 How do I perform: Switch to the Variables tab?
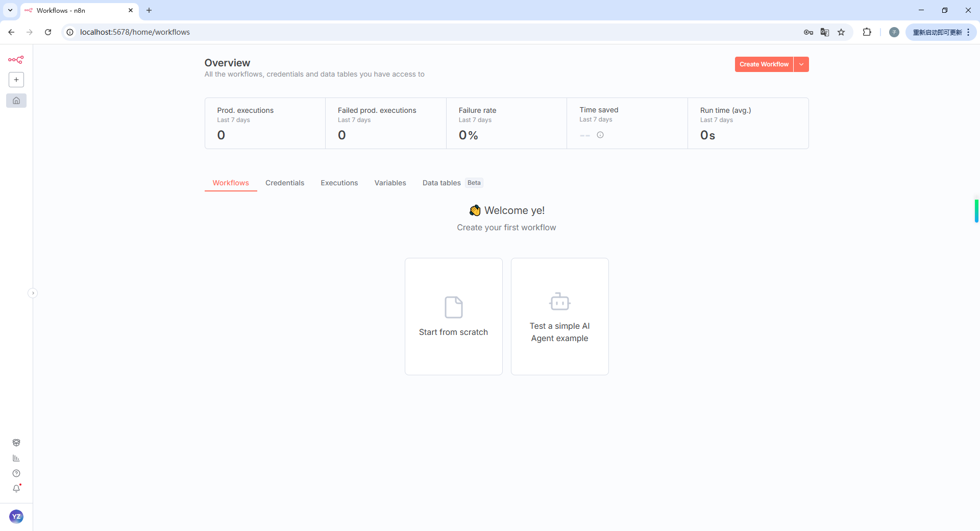tap(390, 183)
